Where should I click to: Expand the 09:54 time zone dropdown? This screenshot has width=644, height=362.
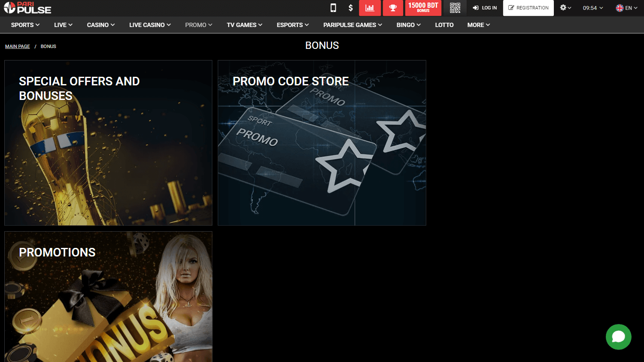[592, 8]
